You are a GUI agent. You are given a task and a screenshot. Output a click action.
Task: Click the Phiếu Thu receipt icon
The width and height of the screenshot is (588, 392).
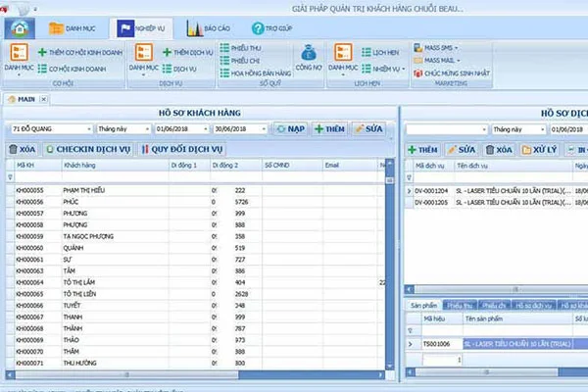[x=244, y=46]
